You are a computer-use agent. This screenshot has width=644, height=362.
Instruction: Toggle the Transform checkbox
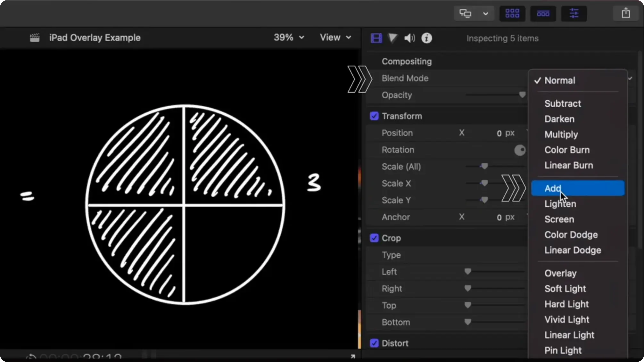tap(374, 116)
